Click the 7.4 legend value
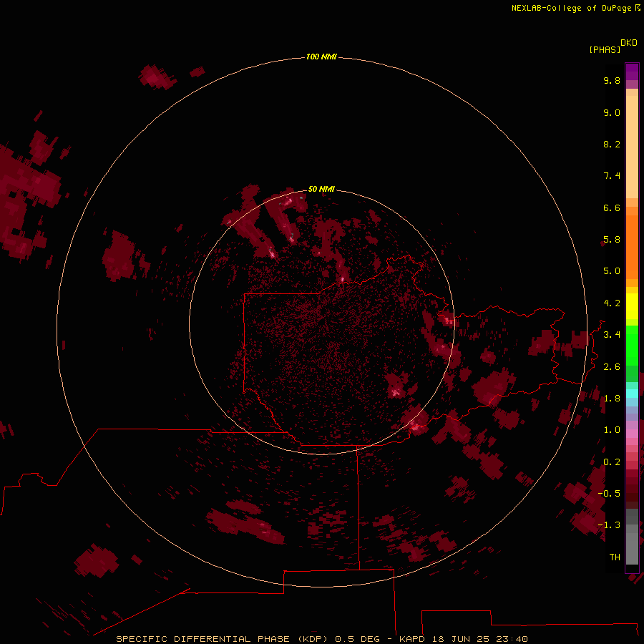Image resolution: width=644 pixels, height=644 pixels. pos(612,176)
